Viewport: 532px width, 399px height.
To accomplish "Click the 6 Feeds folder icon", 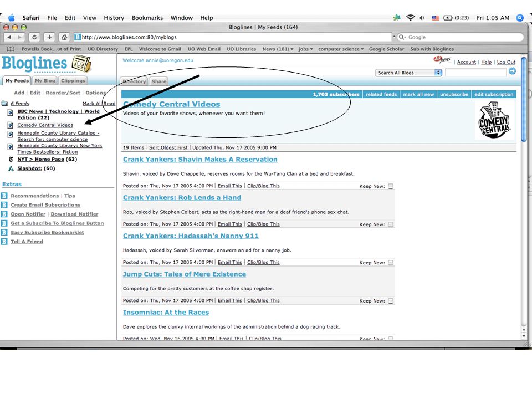I will (x=4, y=104).
